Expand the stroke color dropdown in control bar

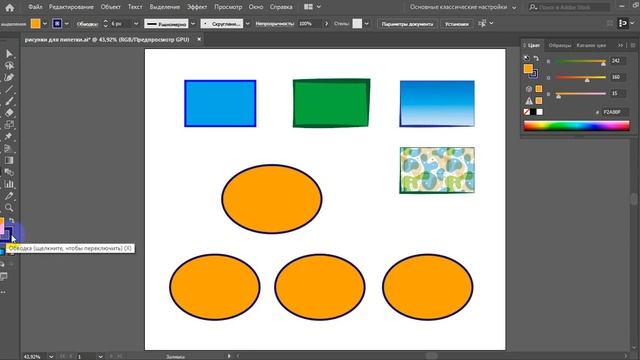tap(67, 24)
